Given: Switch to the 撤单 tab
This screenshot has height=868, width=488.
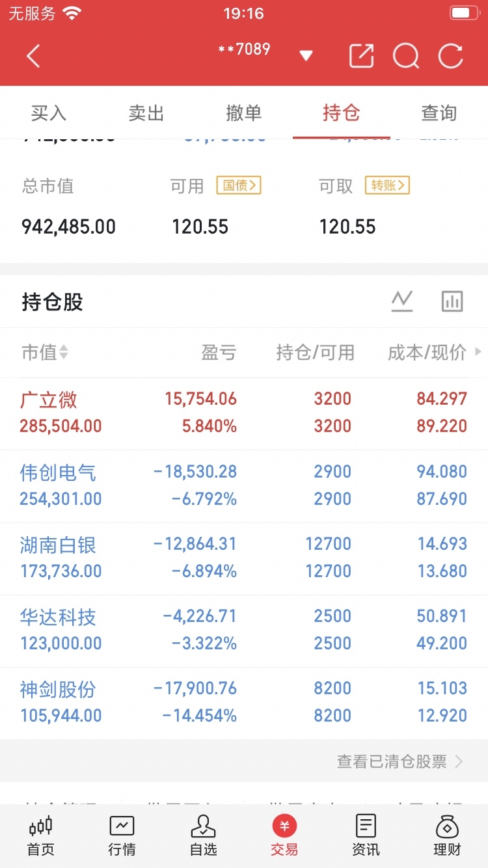Looking at the screenshot, I should tap(244, 113).
